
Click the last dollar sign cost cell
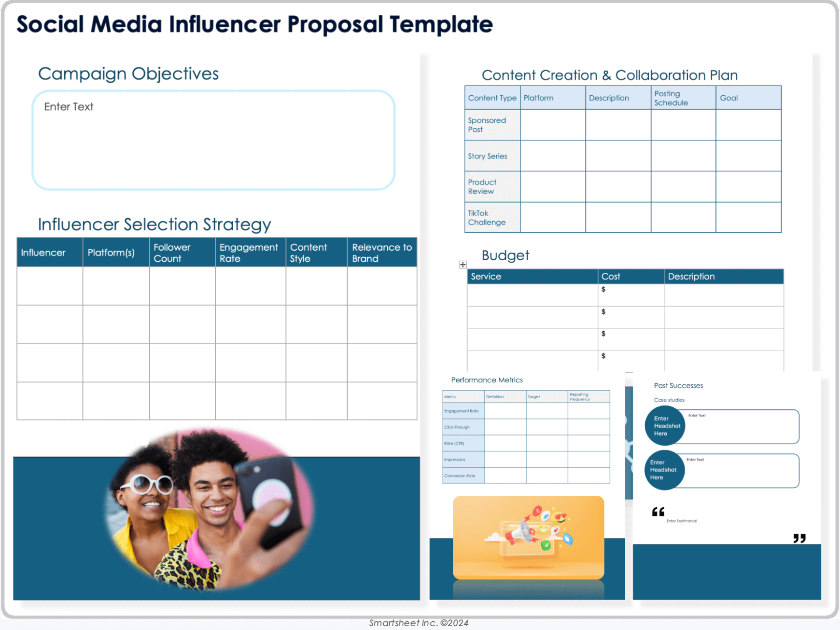[x=631, y=361]
